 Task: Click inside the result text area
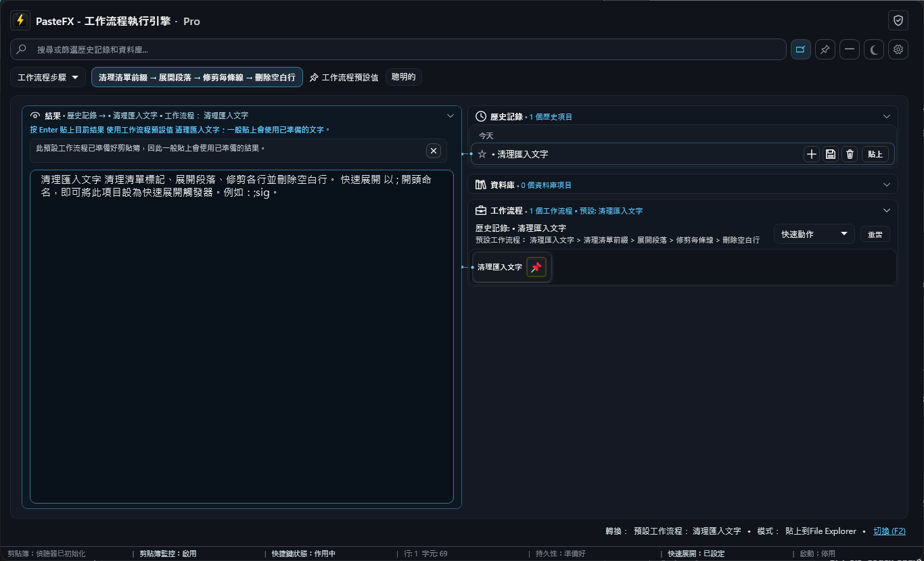tap(241, 337)
